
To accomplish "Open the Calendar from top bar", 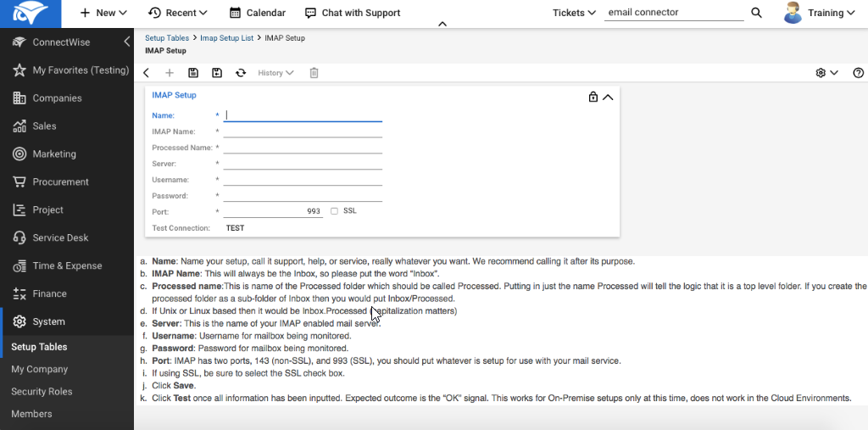I will coord(258,13).
